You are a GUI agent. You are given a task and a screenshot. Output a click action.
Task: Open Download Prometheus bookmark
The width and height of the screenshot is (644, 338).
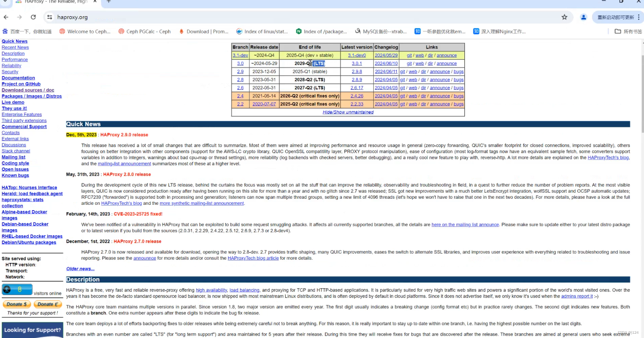click(203, 32)
